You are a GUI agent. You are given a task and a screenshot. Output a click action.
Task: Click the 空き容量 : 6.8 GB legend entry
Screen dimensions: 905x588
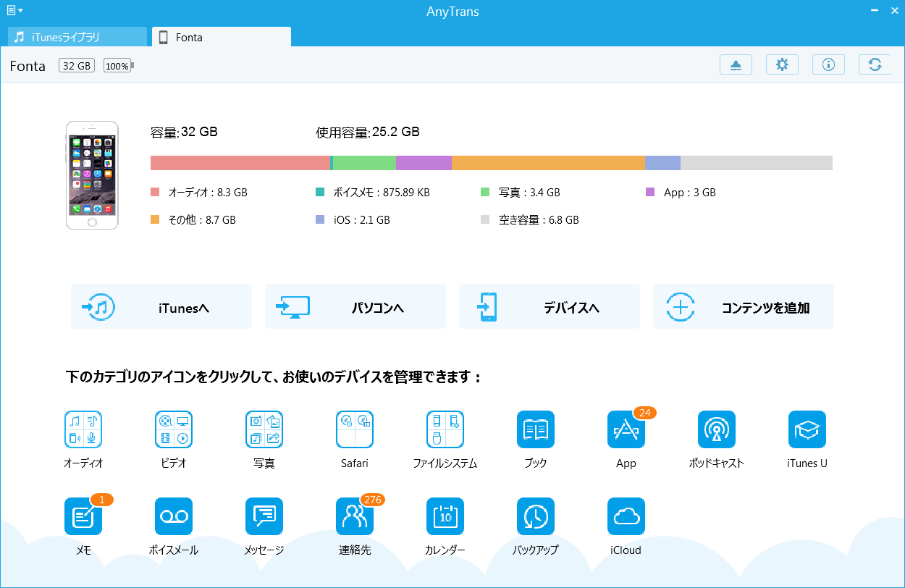pos(530,219)
